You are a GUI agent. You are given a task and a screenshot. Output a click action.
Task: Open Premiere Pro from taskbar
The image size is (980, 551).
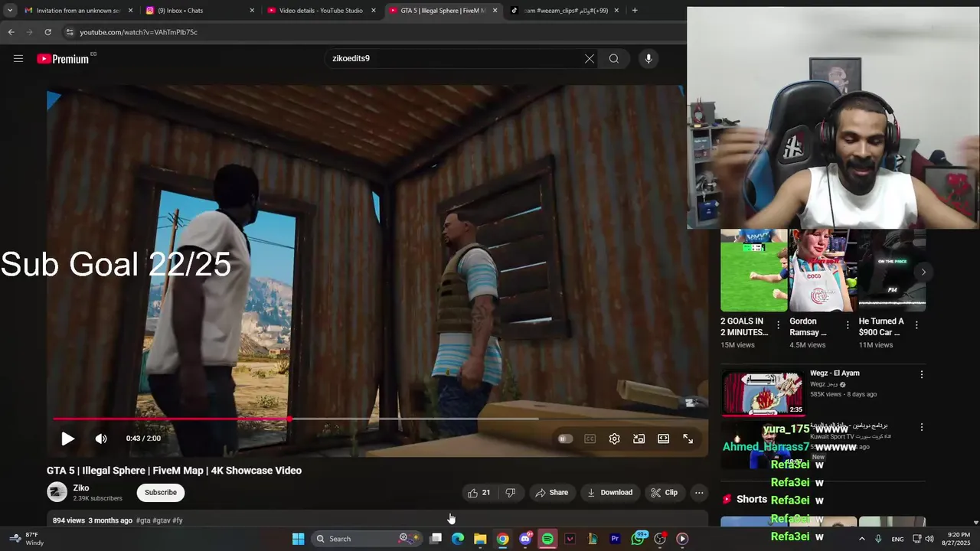coord(615,539)
